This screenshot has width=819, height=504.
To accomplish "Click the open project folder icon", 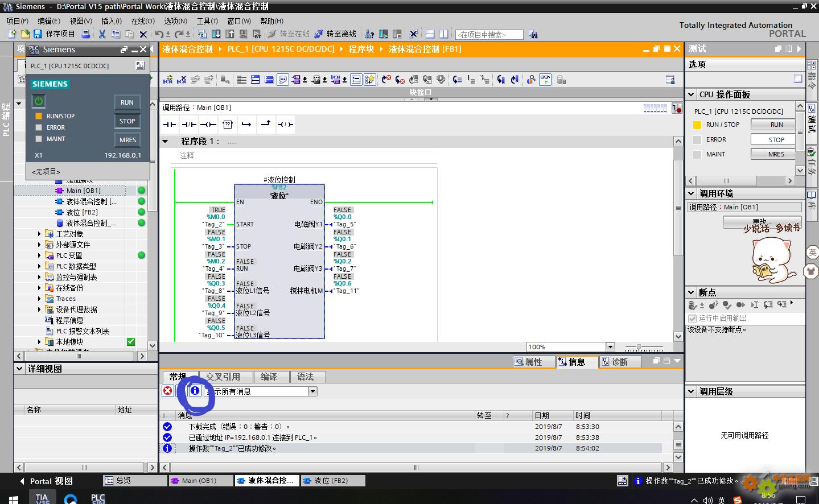I will point(25,34).
